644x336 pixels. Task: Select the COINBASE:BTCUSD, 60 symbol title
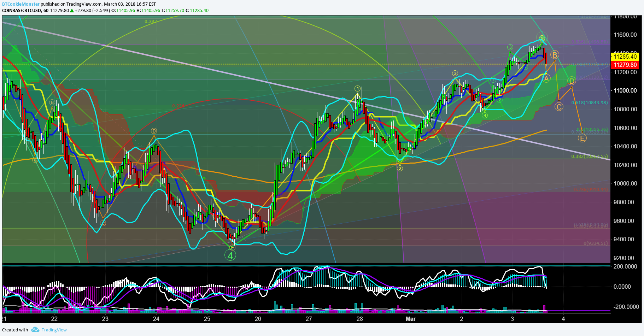(25, 11)
